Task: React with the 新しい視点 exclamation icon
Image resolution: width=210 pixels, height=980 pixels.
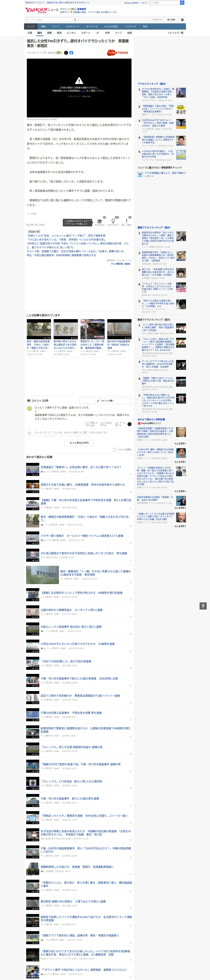Action: click(x=127, y=221)
